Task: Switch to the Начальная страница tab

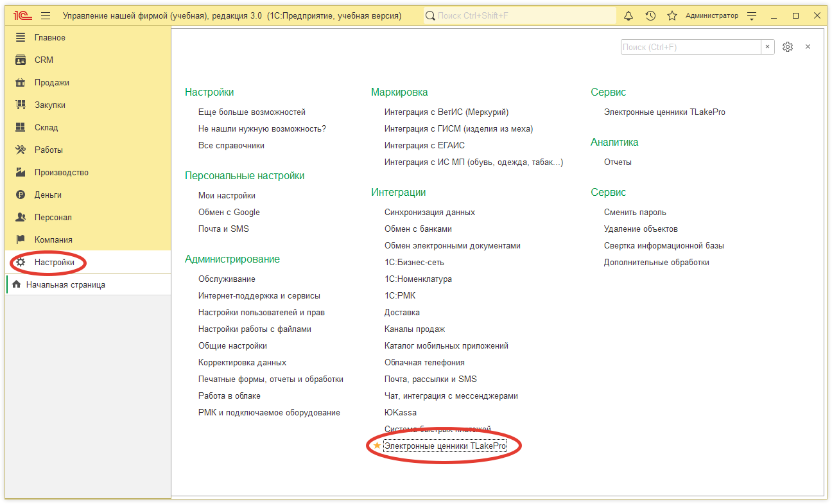Action: click(65, 284)
